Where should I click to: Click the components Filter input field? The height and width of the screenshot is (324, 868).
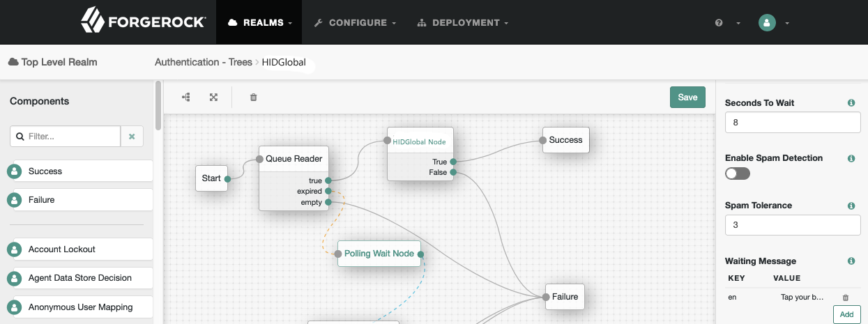(65, 137)
